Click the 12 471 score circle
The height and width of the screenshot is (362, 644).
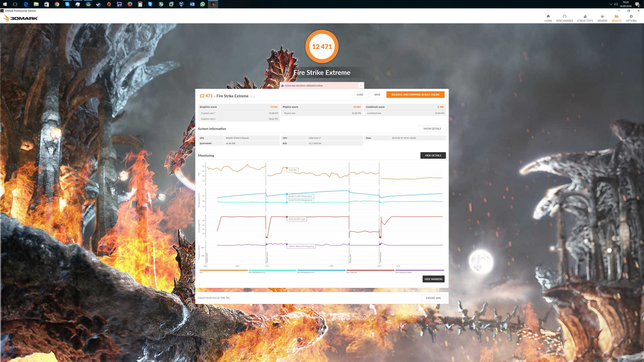(322, 47)
